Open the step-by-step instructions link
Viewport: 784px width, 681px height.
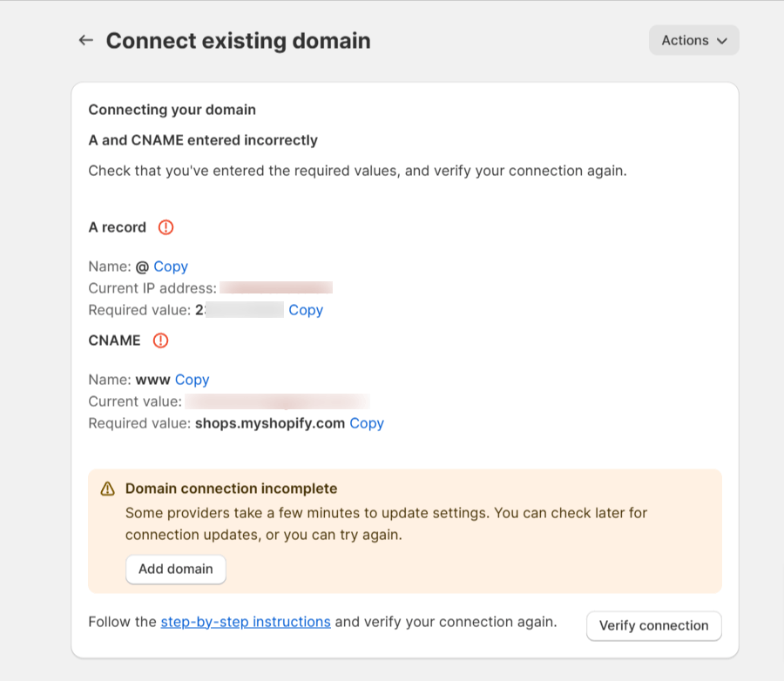[246, 622]
